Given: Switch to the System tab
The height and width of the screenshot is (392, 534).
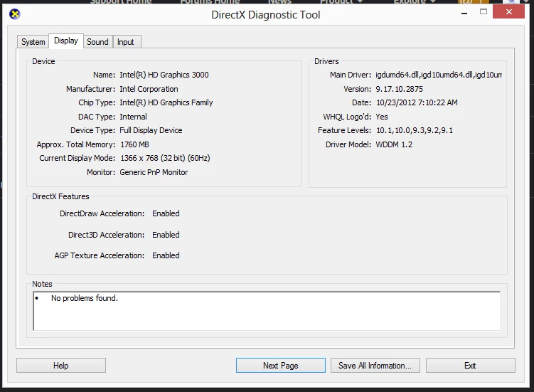Looking at the screenshot, I should [x=33, y=42].
